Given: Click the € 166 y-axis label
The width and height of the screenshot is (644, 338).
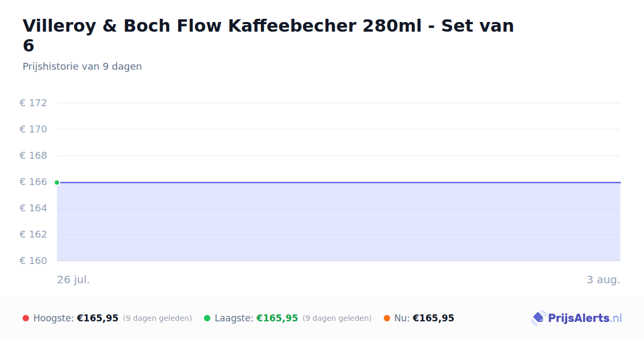Looking at the screenshot, I should click(33, 182).
